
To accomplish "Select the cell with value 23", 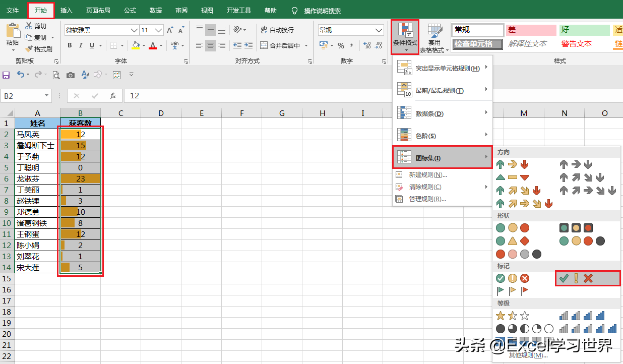I will point(81,178).
